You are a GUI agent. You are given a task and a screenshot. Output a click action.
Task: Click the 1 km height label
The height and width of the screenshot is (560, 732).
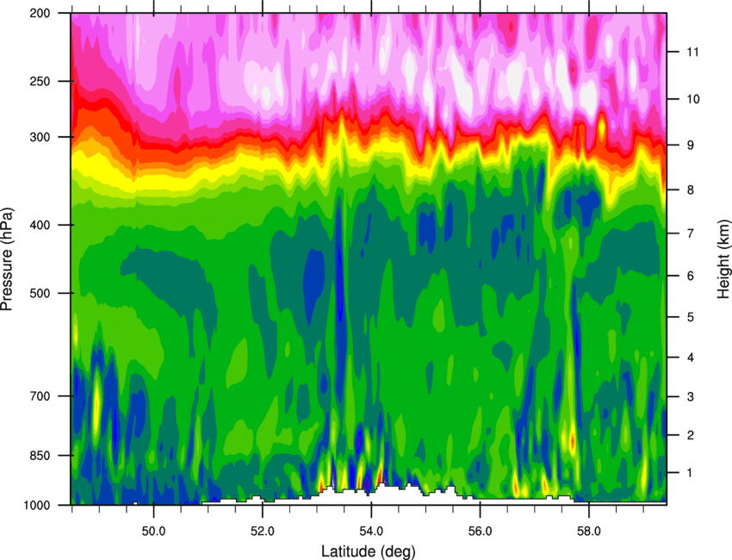[691, 473]
